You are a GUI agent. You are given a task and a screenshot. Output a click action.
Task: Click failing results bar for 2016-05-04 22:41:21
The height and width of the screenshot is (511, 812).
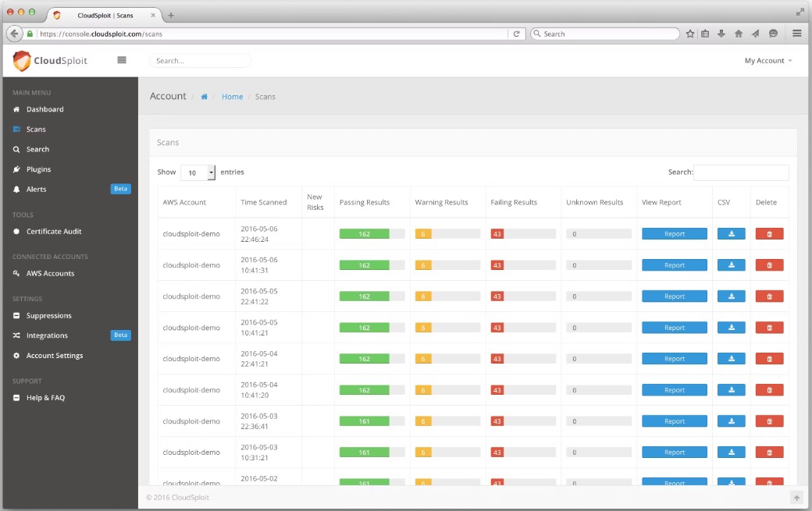[523, 358]
